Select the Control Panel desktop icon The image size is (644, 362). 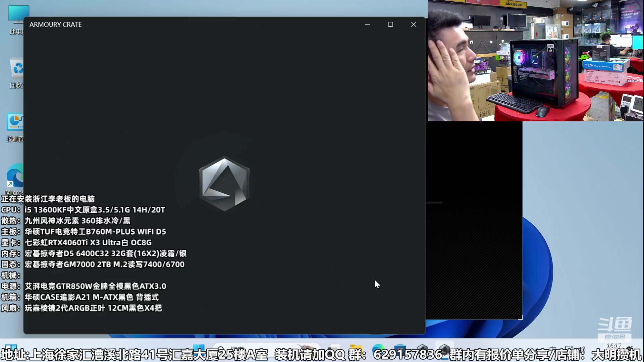[x=15, y=122]
